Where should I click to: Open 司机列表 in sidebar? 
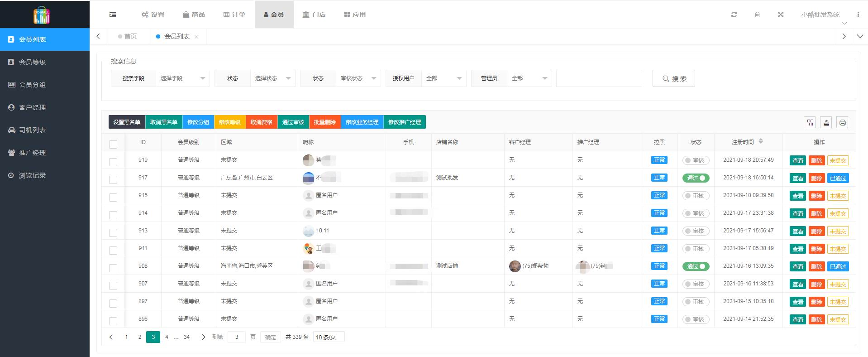[x=45, y=130]
